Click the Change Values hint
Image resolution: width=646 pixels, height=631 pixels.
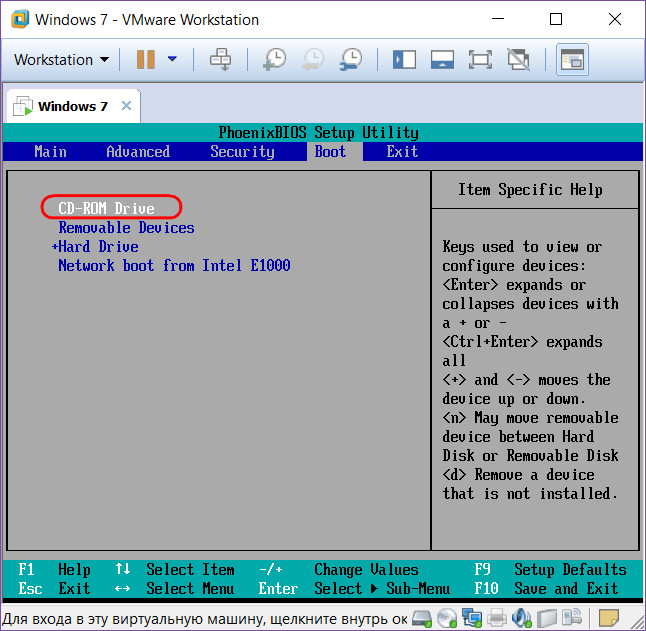point(339,569)
